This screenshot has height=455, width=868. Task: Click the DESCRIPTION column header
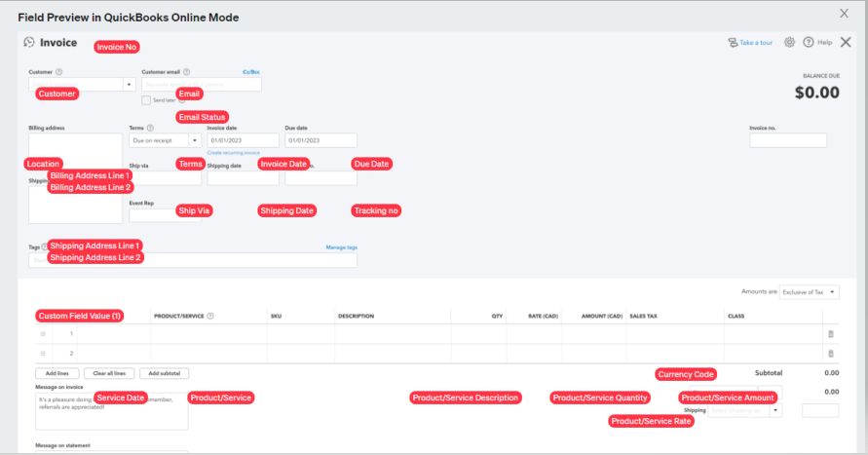click(356, 316)
